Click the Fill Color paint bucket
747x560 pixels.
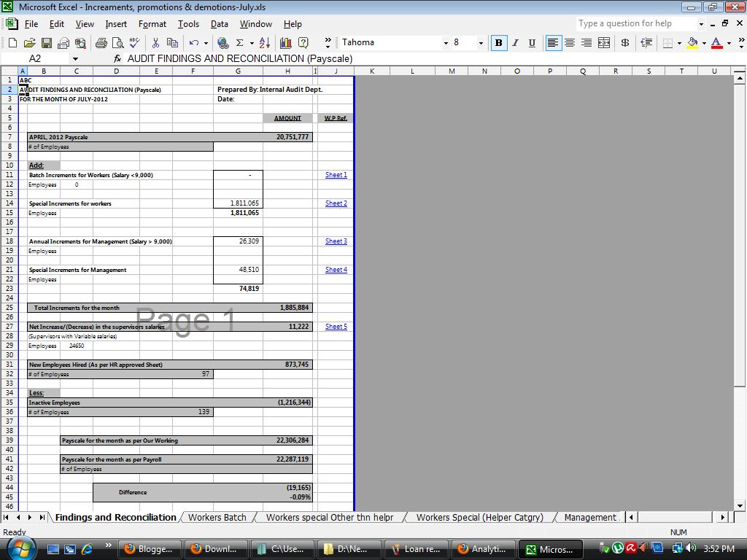(x=693, y=43)
